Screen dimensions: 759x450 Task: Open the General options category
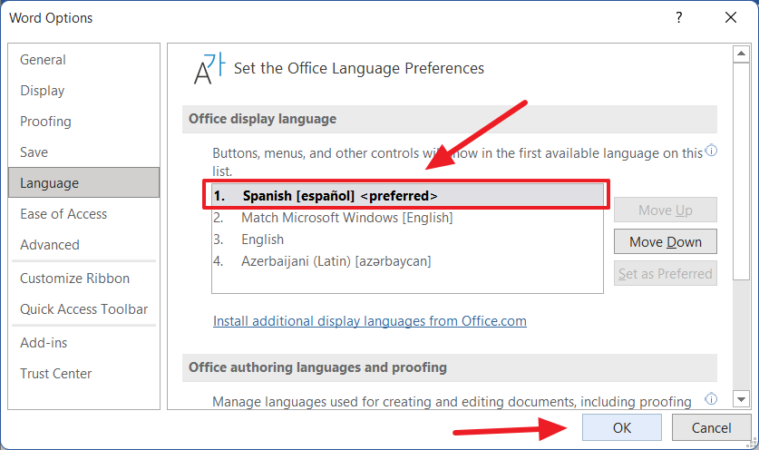(84, 60)
